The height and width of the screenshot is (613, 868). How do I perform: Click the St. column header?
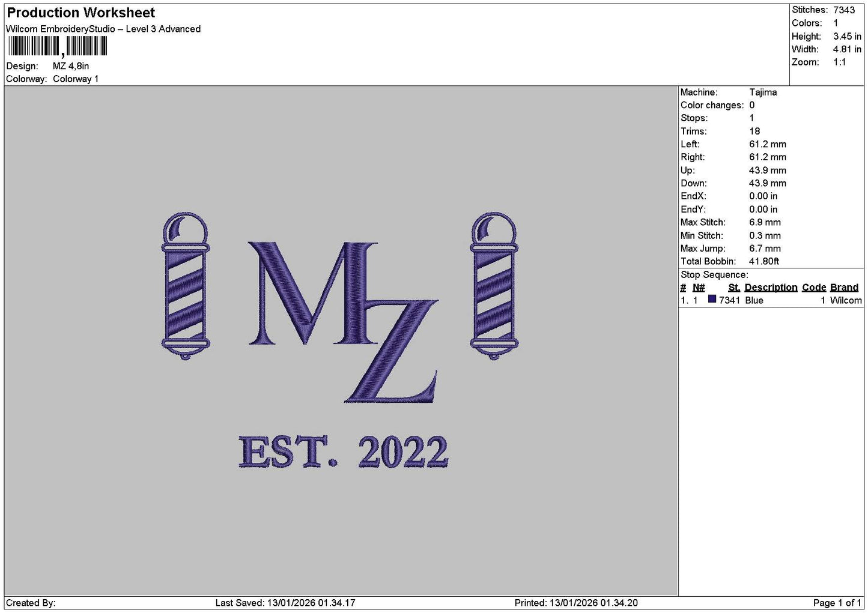tap(734, 288)
